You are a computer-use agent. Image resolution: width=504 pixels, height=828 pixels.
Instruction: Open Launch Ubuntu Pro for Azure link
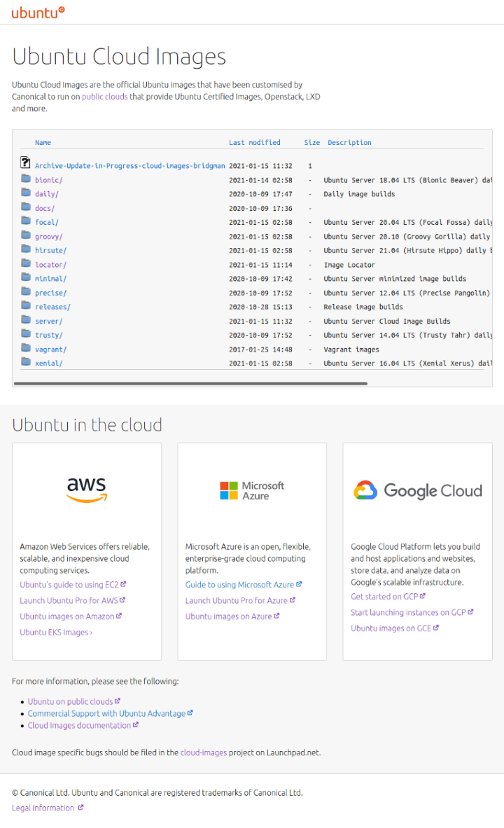pos(240,600)
